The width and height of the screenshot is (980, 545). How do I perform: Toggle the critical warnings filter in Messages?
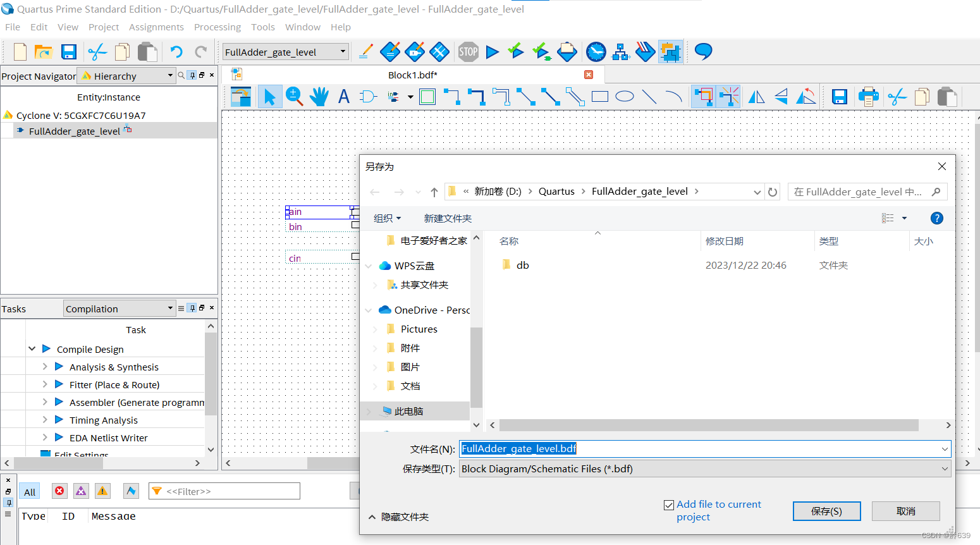click(x=81, y=491)
